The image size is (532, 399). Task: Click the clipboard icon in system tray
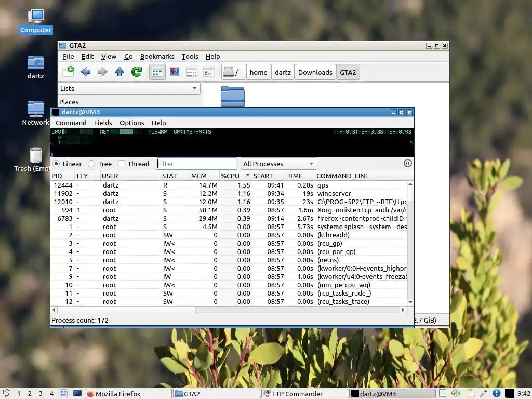(x=470, y=394)
